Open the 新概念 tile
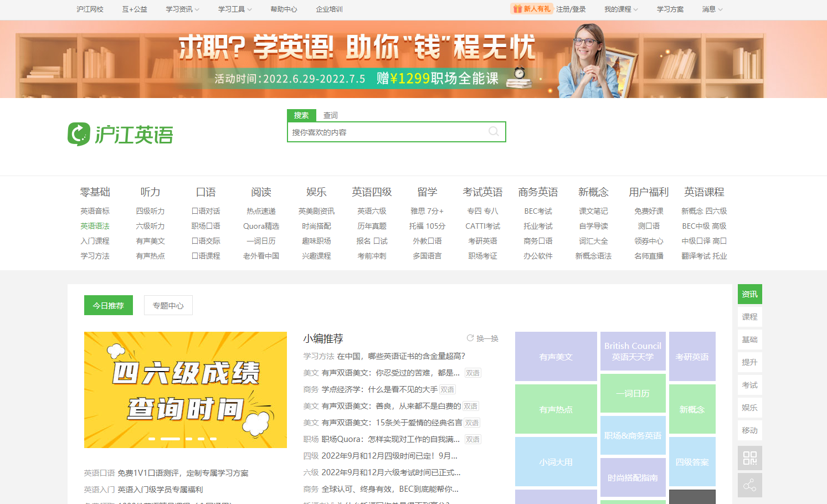Image resolution: width=827 pixels, height=504 pixels. (692, 409)
